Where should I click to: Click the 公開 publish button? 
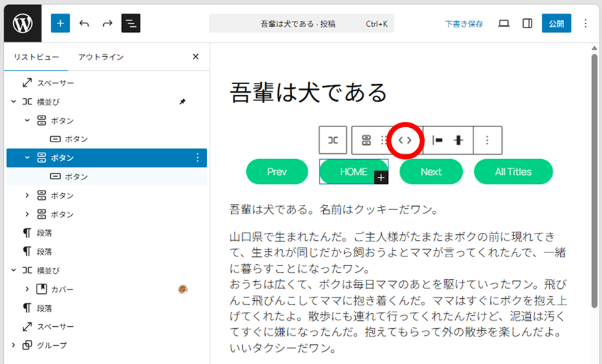coord(556,23)
